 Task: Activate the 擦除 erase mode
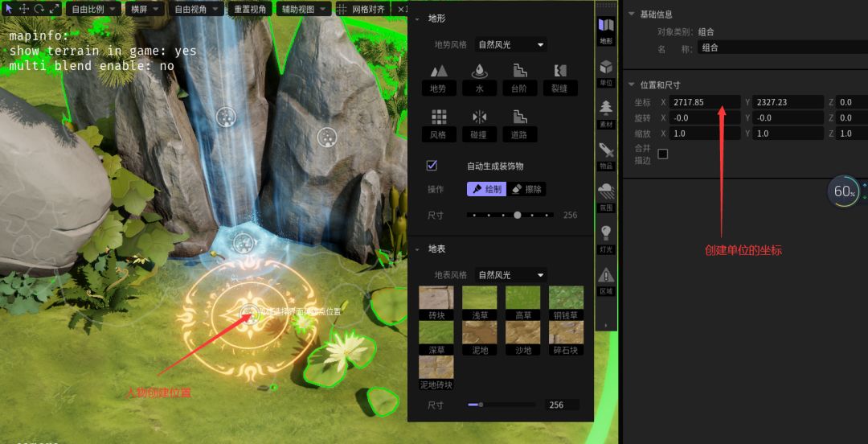click(x=526, y=189)
